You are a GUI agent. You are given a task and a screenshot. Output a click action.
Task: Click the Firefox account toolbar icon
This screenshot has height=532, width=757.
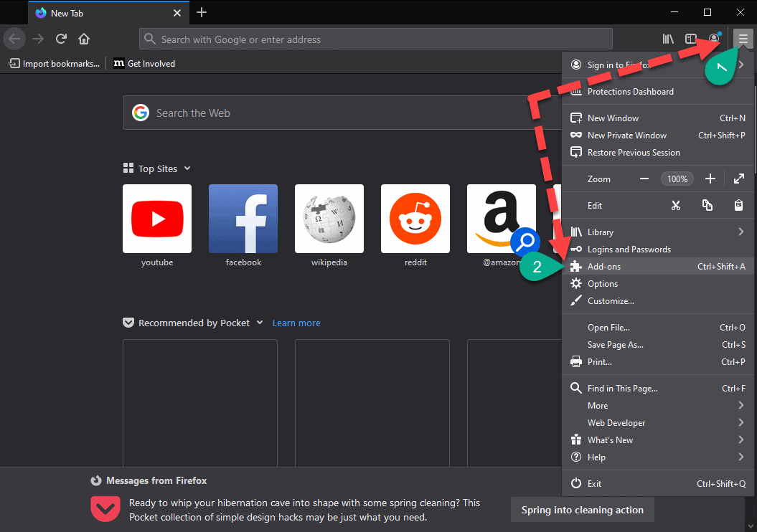[714, 39]
